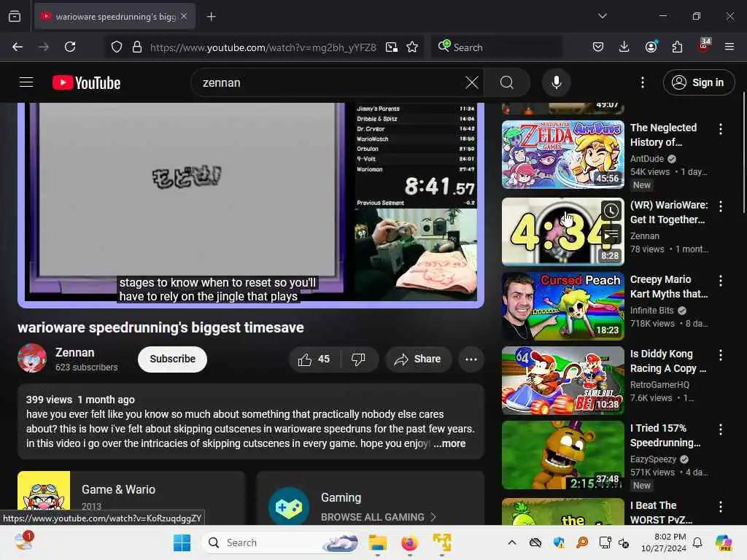Open Firefox downloads panel

click(624, 47)
